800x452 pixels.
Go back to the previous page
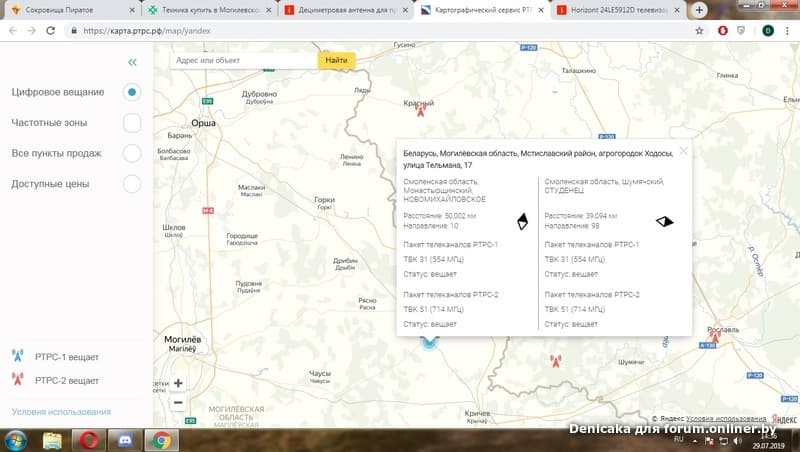13,31
